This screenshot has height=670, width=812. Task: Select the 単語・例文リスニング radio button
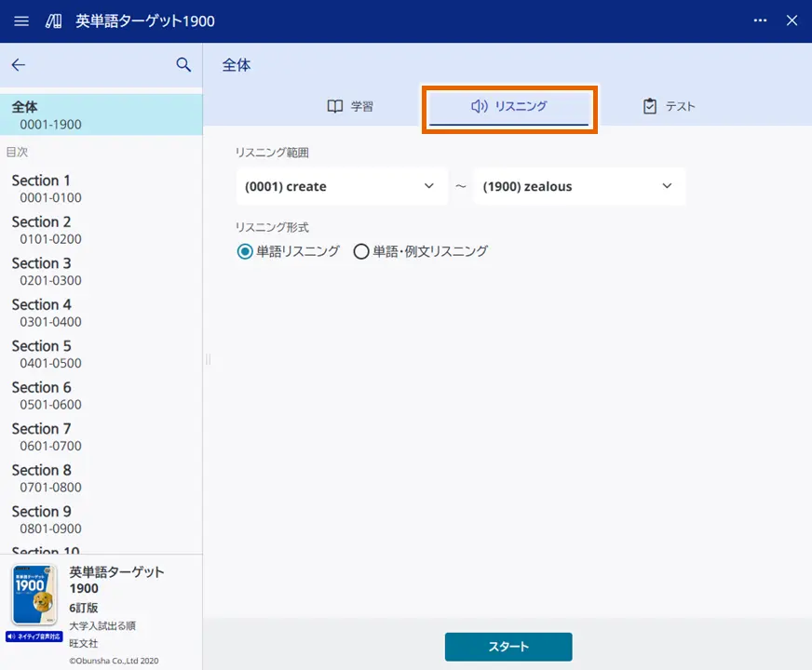click(x=361, y=250)
